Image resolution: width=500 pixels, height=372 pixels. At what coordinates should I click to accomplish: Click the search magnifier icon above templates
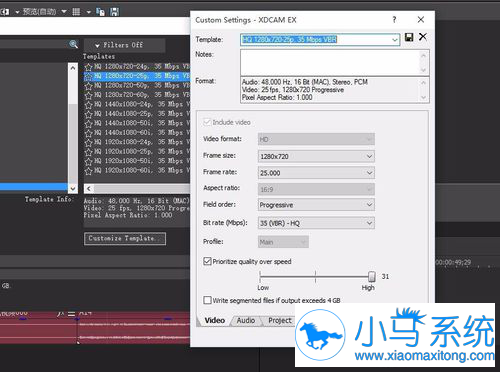[74, 44]
